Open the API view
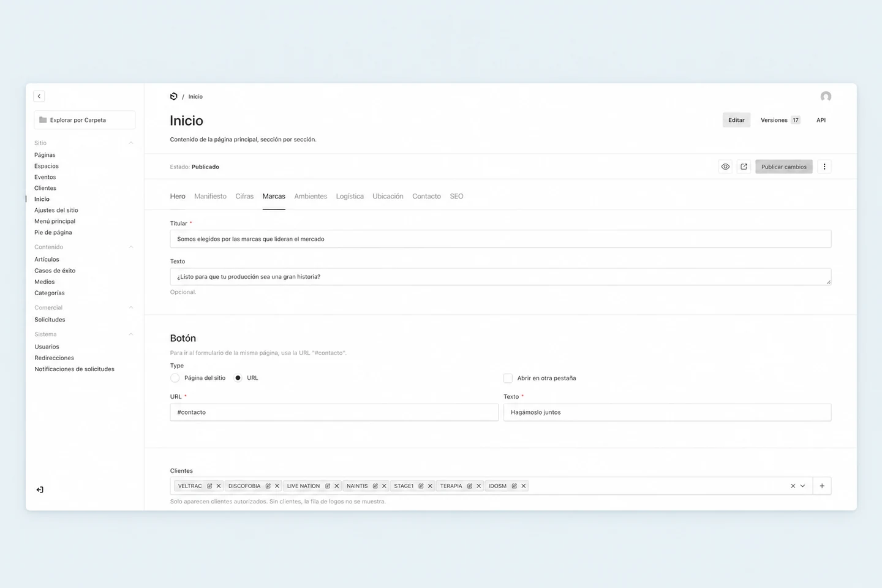Image resolution: width=882 pixels, height=588 pixels. (x=821, y=120)
